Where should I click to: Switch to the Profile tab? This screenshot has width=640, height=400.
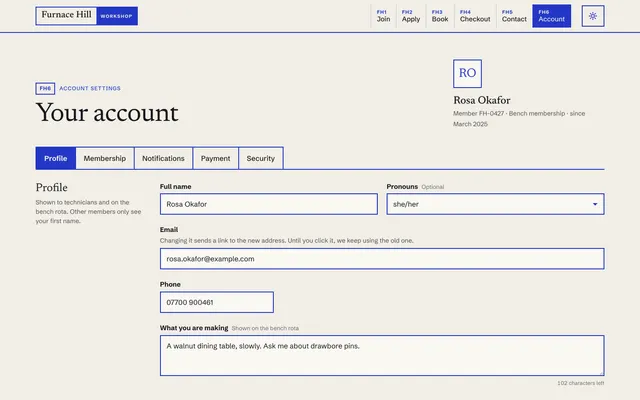[56, 158]
